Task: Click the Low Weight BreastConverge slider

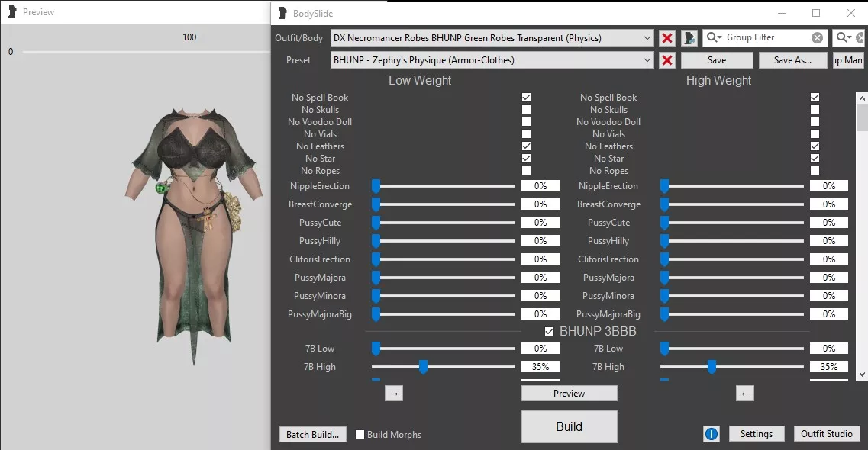Action: [x=444, y=204]
